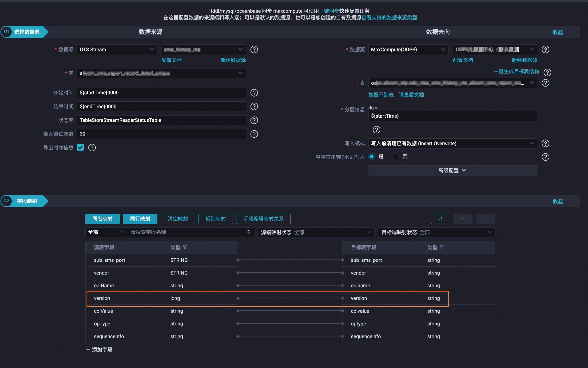Select 否 radio for empty string Null
The image size is (588, 368).
pos(395,156)
